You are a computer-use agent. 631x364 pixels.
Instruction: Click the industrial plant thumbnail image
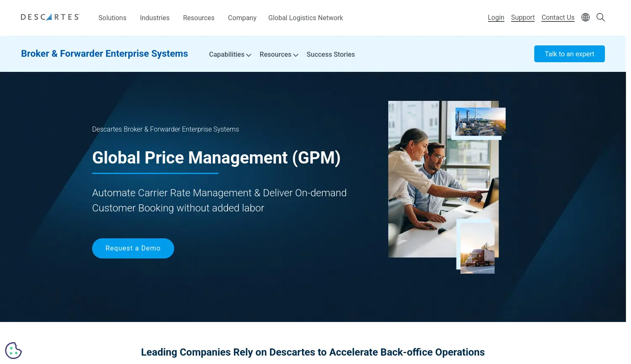point(480,121)
